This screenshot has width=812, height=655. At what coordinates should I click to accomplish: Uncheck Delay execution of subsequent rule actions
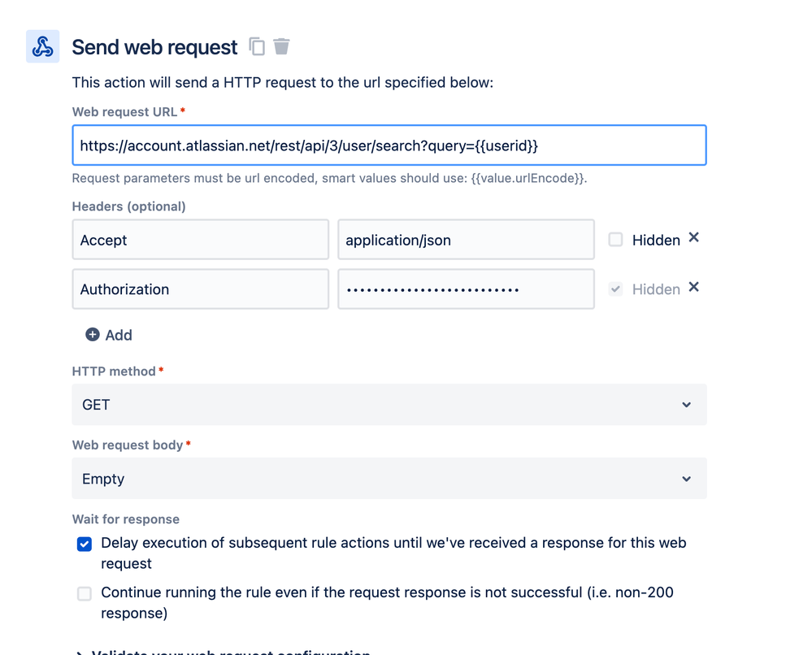tap(85, 544)
